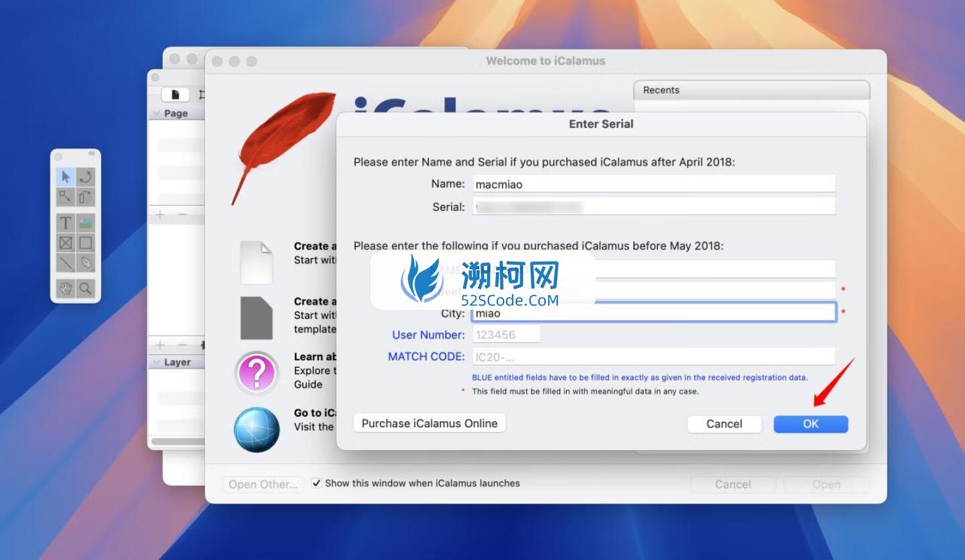Click plus button above Layer section
Screen dimensions: 965x560
point(160,344)
